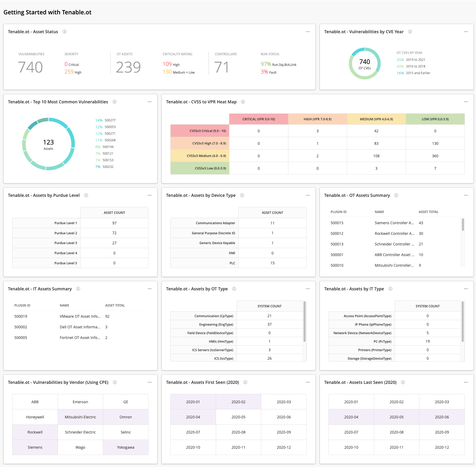Click plugin ID 500015 in OT Assets Summary
This screenshot has width=476, height=467.
pyautogui.click(x=337, y=223)
